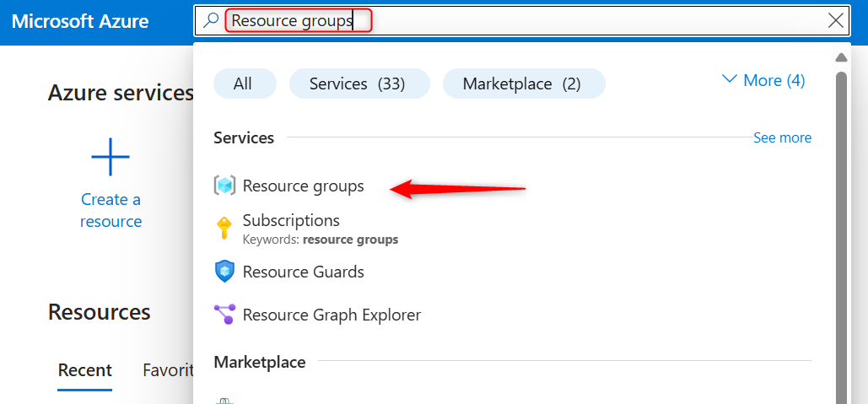The width and height of the screenshot is (868, 404).
Task: Click See more link under Services
Action: [x=782, y=137]
